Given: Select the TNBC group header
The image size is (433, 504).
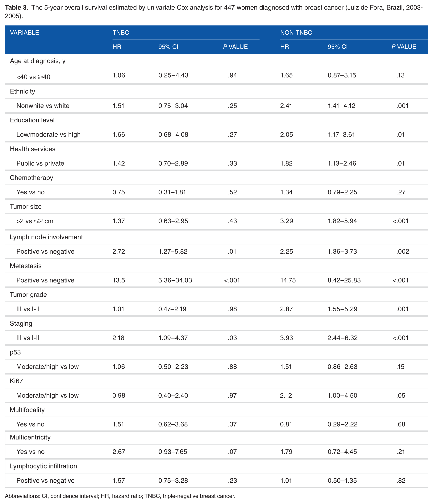Looking at the screenshot, I should pyautogui.click(x=121, y=33).
